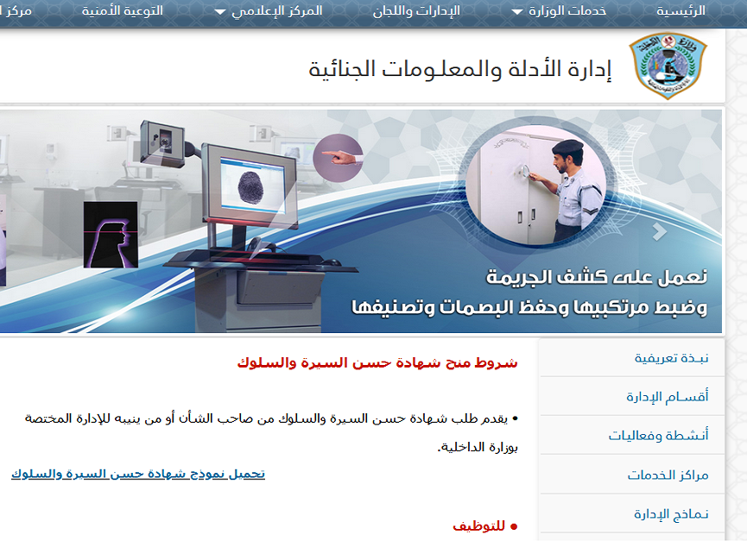Open the الإدارات واللجان menu item
The height and width of the screenshot is (560, 747).
coord(416,11)
